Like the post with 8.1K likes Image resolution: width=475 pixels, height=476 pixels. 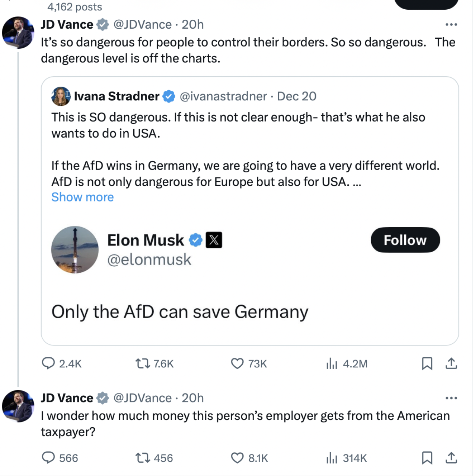tap(237, 458)
